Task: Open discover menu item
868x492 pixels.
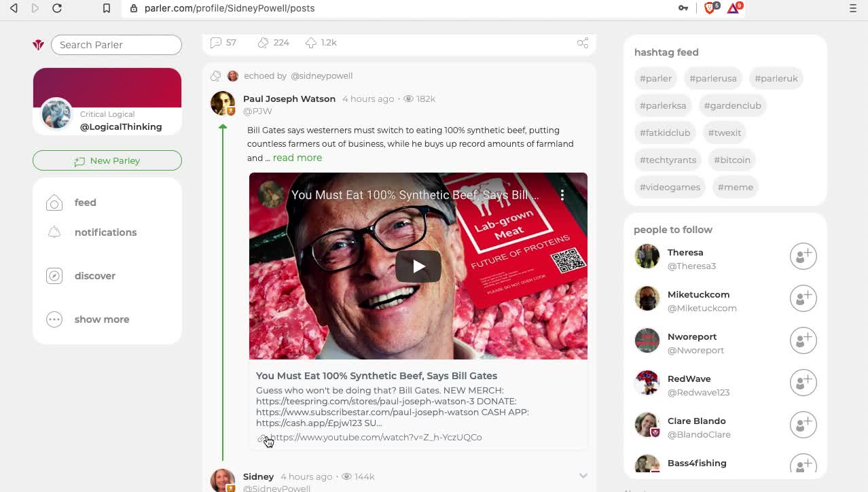Action: (x=95, y=276)
